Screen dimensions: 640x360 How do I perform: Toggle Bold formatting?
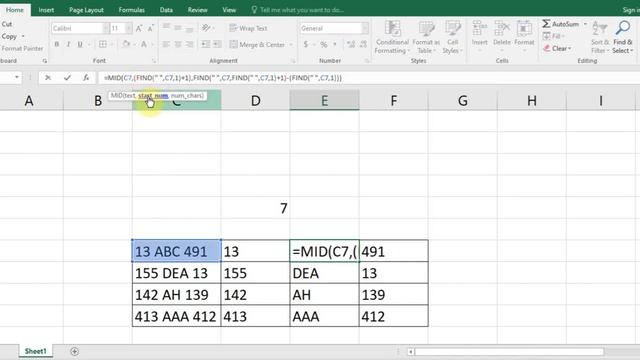(57, 44)
